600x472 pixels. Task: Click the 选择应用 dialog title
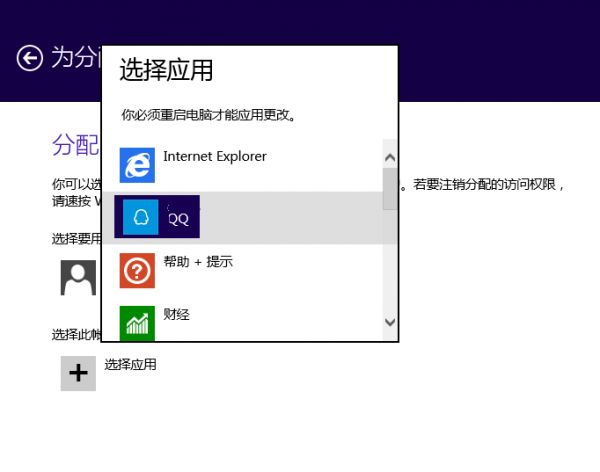(x=166, y=70)
